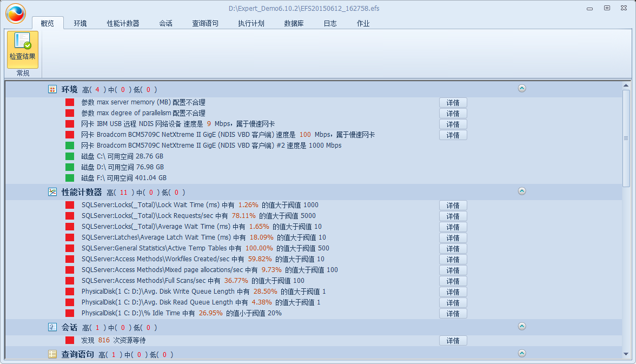Viewport: 636px width, 364px height.
Task: Click the 查询语句 section icon
Action: click(x=52, y=354)
